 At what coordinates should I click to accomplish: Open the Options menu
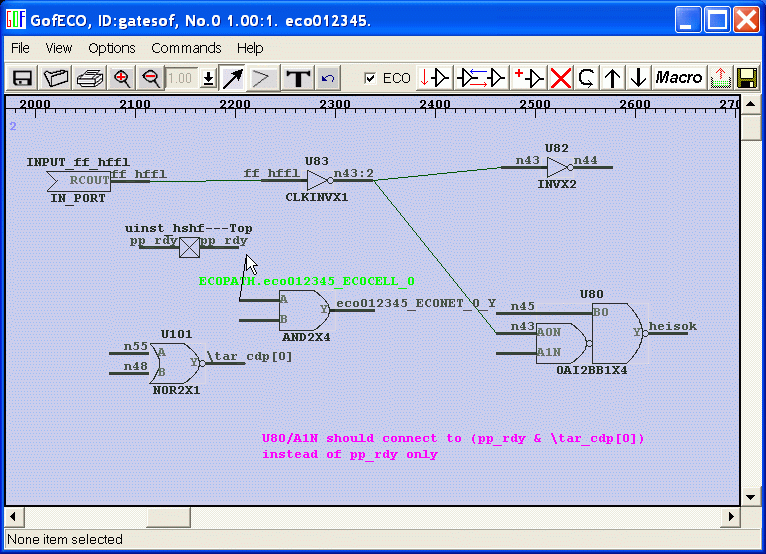(x=111, y=48)
